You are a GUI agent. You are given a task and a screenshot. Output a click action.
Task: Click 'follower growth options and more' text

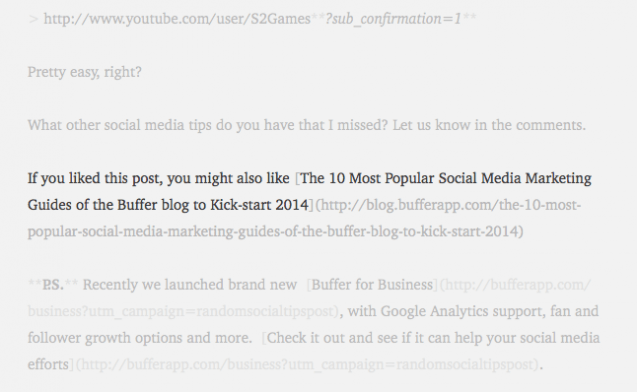(140, 338)
